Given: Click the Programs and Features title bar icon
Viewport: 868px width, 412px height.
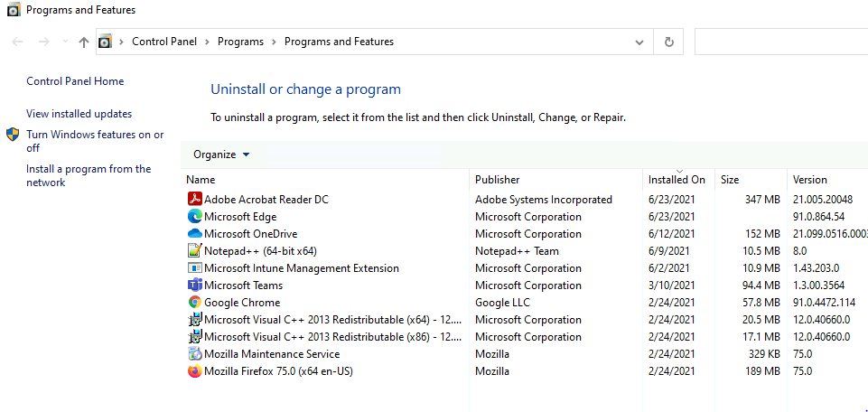Looking at the screenshot, I should pos(14,9).
